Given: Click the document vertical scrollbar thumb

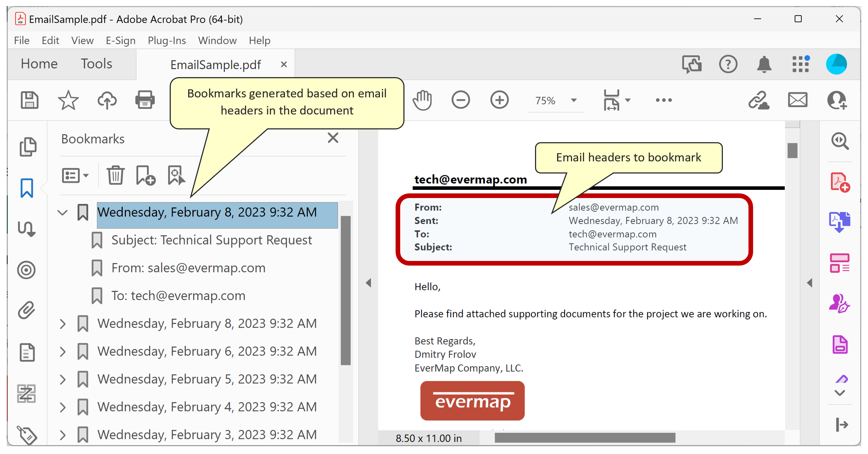Looking at the screenshot, I should coord(792,150).
